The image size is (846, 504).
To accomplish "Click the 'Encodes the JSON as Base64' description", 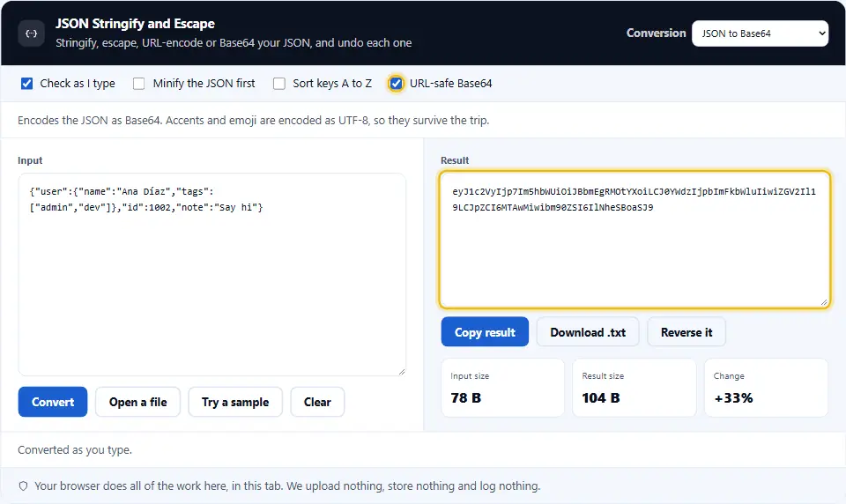I will point(254,121).
